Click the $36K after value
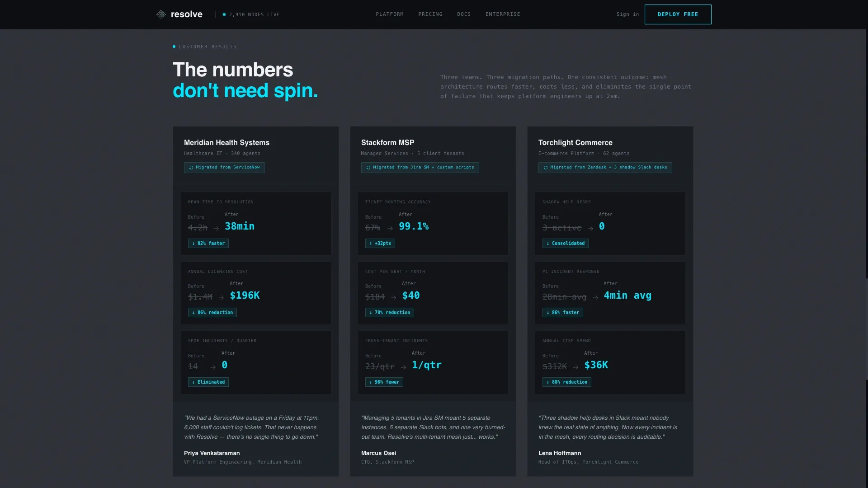This screenshot has width=868, height=488. (x=596, y=365)
